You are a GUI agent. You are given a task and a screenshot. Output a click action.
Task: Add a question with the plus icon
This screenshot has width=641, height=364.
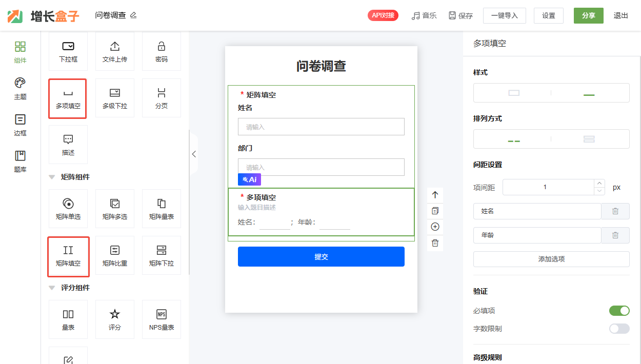click(x=435, y=227)
